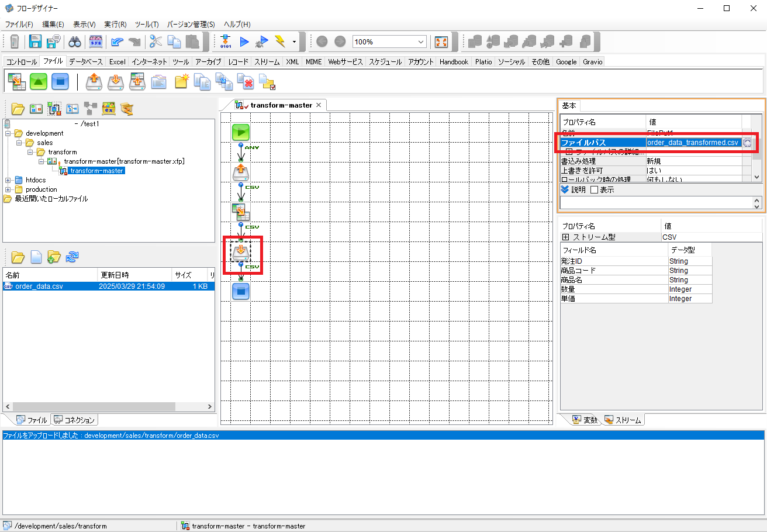
Task: Click the Mapper node on canvas
Action: (x=241, y=212)
